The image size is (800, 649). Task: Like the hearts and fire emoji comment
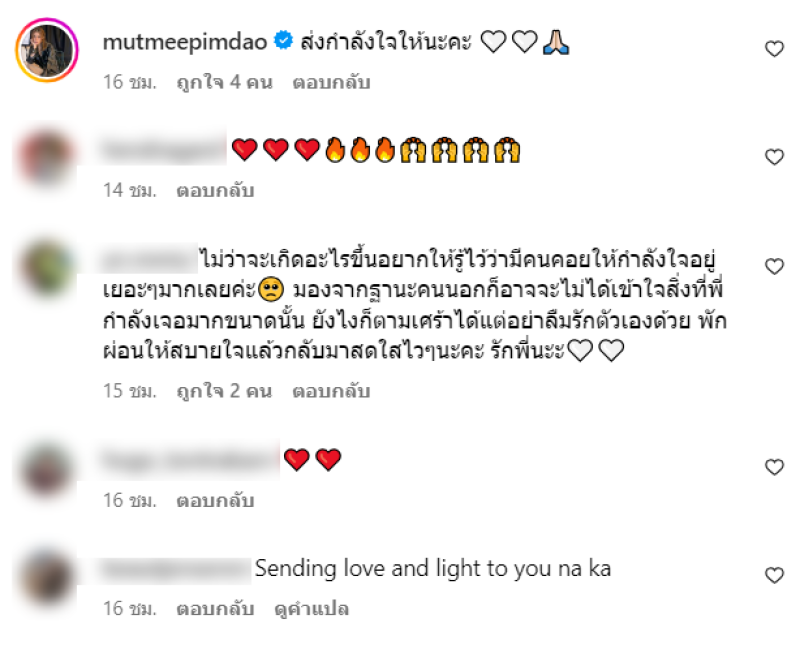[774, 157]
